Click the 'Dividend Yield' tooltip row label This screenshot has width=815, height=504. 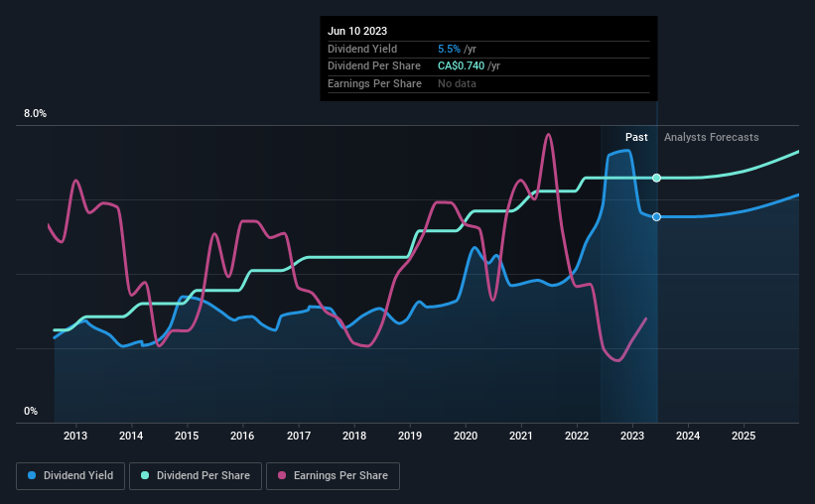362,49
